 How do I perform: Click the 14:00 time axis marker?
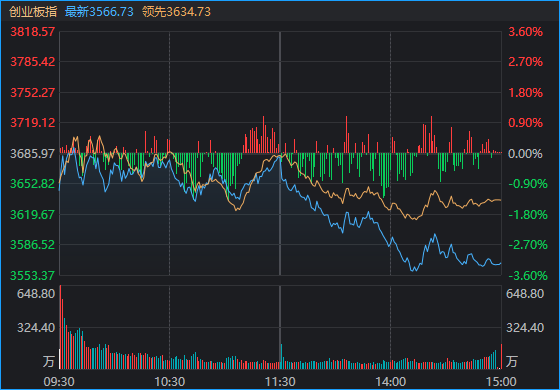tap(390, 382)
